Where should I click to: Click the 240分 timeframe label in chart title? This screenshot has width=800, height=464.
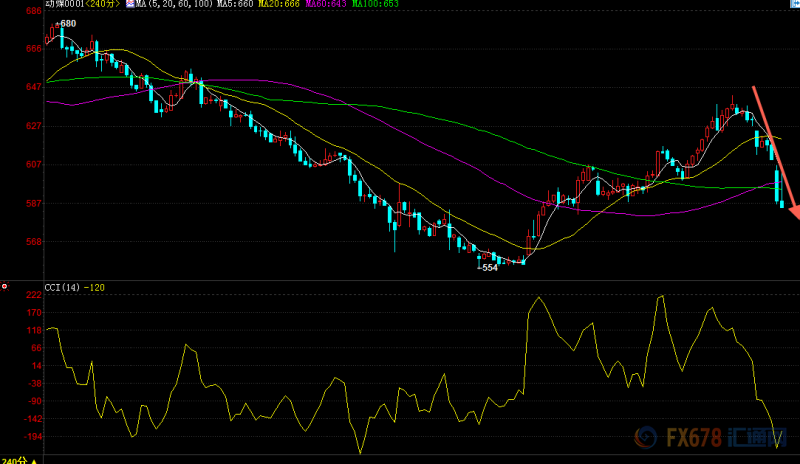tap(99, 6)
